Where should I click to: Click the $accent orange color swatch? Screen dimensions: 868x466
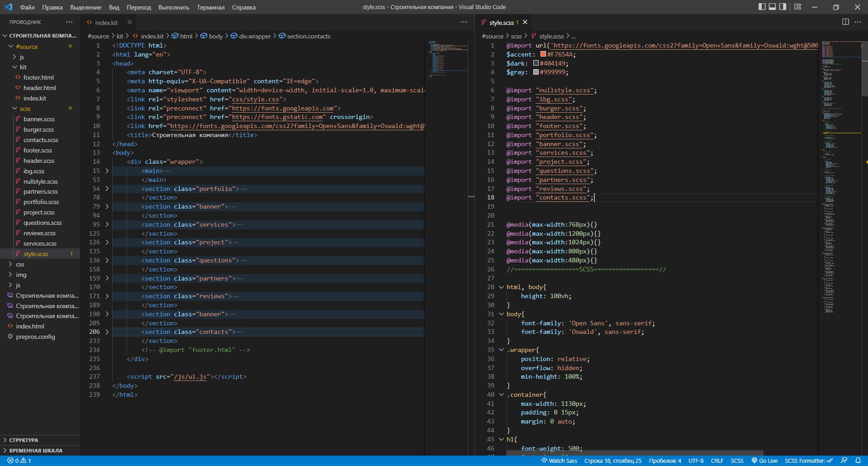[543, 54]
